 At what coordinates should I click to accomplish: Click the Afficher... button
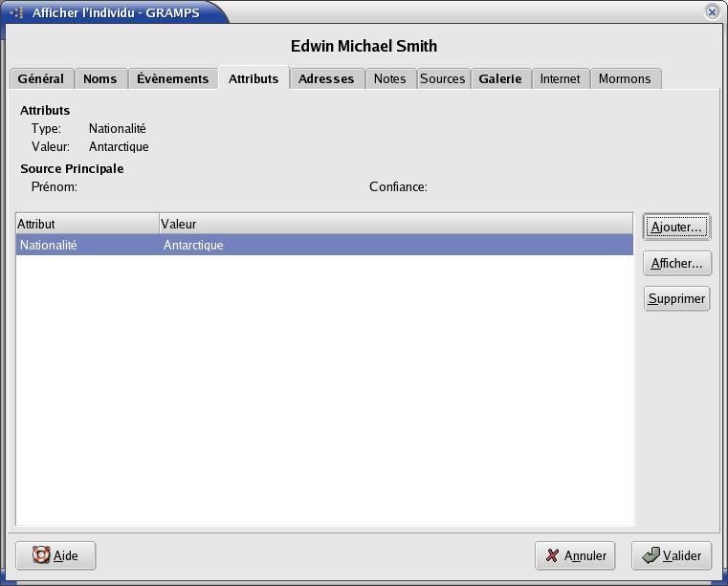click(x=676, y=263)
